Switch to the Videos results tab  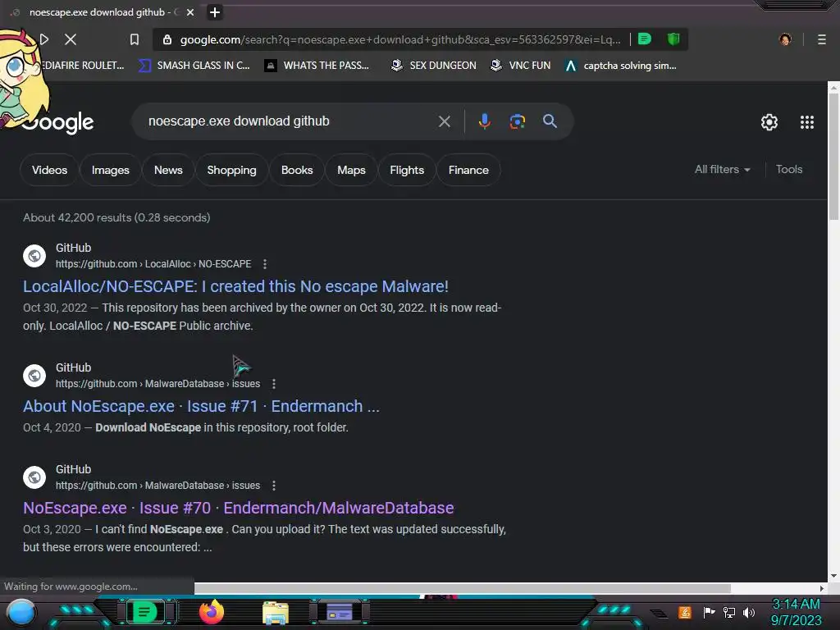tap(49, 170)
